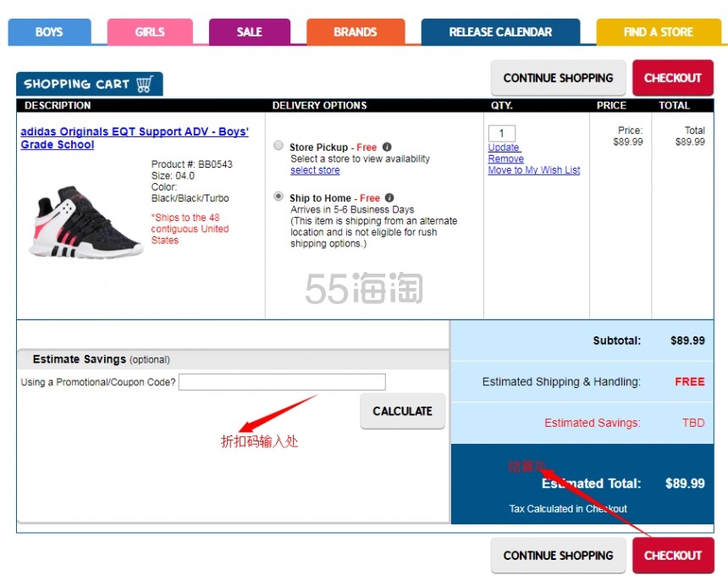The height and width of the screenshot is (576, 728).
Task: View the adidas shoe thumbnail image
Action: click(x=85, y=222)
